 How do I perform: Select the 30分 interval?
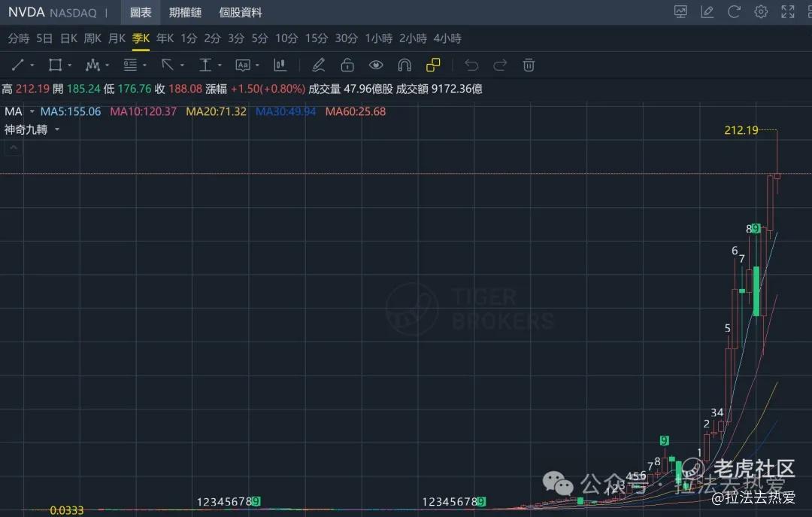[347, 38]
